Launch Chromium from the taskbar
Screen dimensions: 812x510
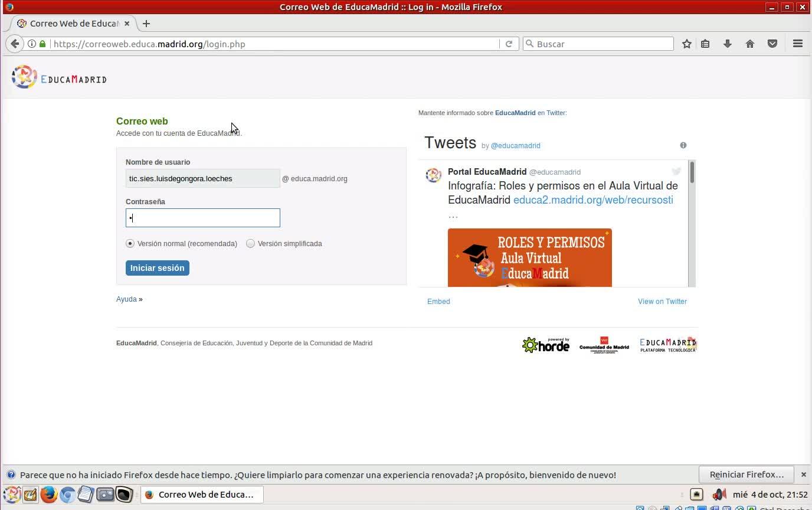click(x=67, y=494)
